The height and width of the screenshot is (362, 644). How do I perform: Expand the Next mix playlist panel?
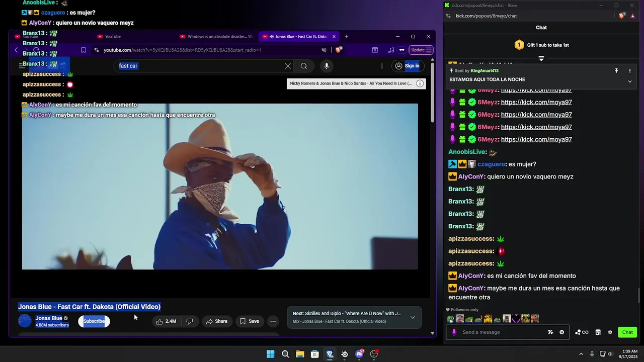point(413,317)
